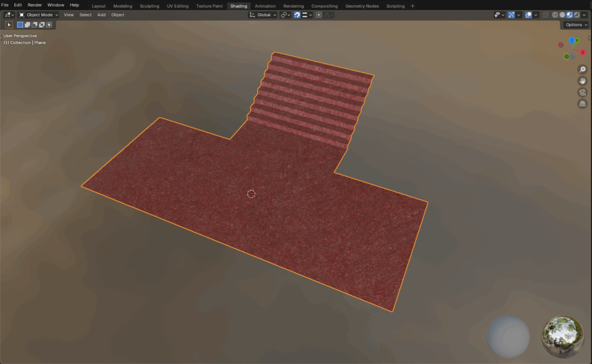Click the negative Y axis gizmo circle
The image size is (592, 364).
point(567,57)
